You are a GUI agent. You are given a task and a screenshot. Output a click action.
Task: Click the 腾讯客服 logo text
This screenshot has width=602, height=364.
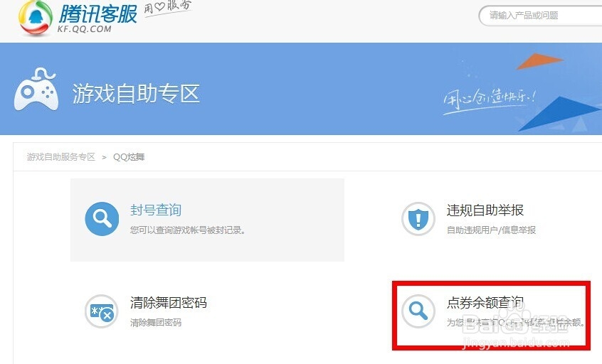[97, 14]
